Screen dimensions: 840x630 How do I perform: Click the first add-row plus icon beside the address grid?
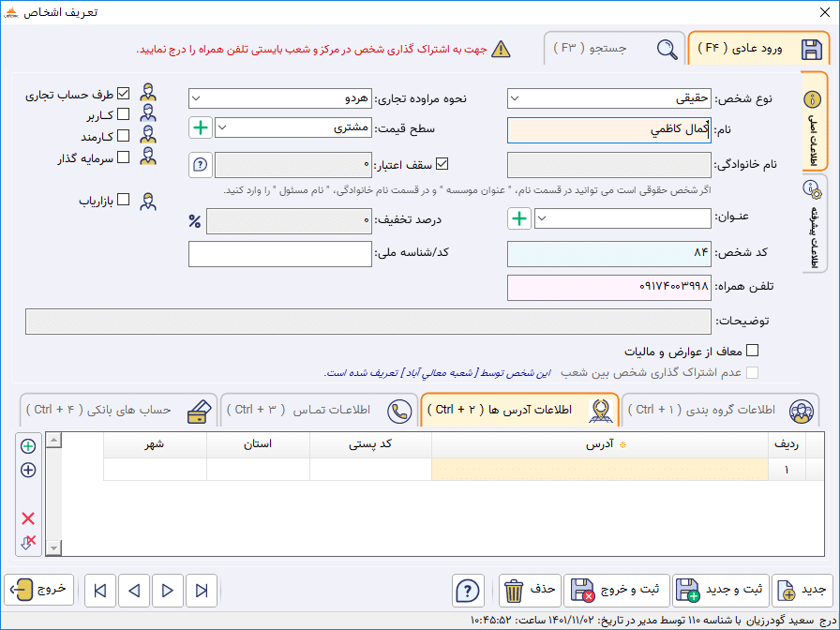(x=28, y=446)
